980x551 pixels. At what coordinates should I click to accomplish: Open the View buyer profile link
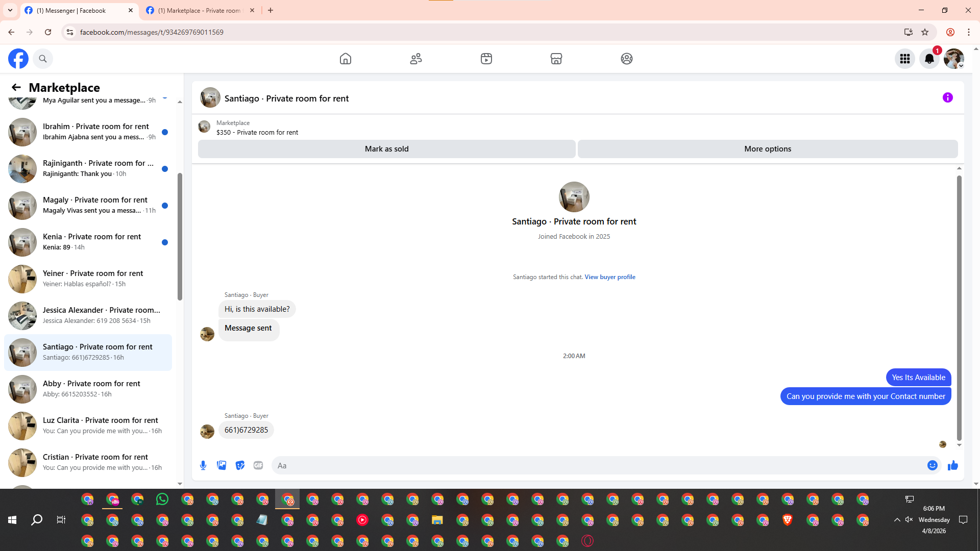610,277
